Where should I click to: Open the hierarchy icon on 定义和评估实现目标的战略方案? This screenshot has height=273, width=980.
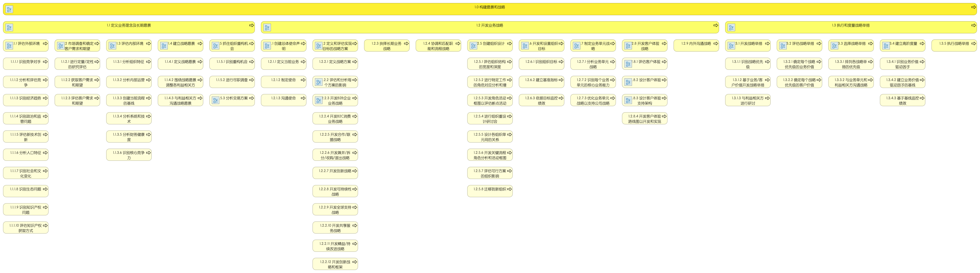(x=319, y=46)
